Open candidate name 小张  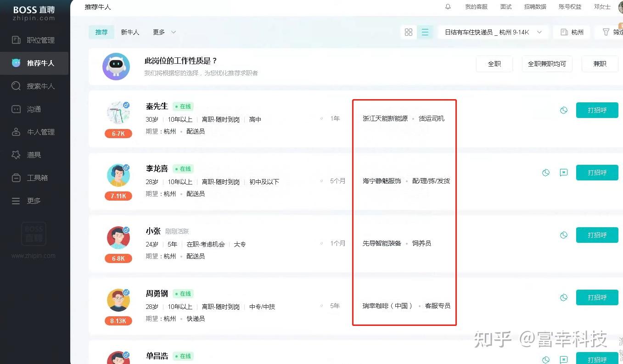pos(153,231)
